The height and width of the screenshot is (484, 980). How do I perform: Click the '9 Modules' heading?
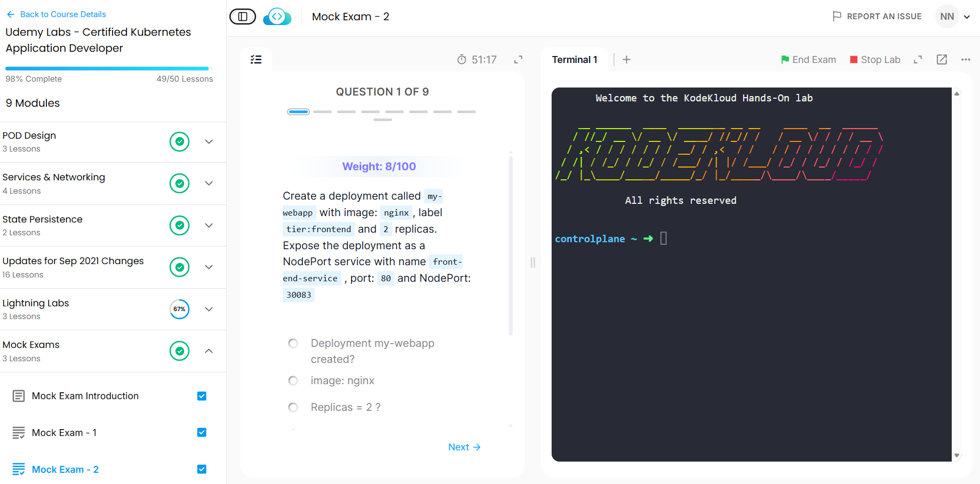click(33, 103)
